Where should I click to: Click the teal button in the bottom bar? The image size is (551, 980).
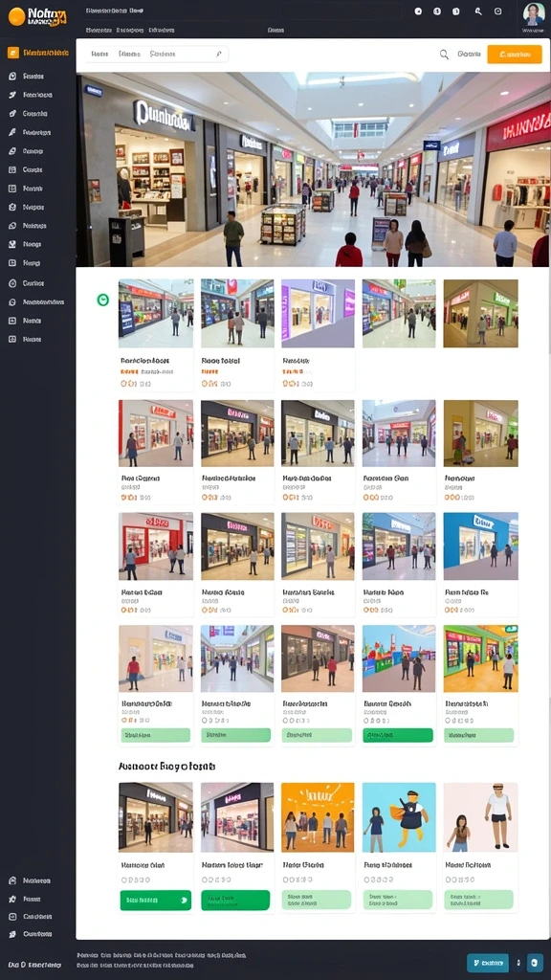pos(488,963)
